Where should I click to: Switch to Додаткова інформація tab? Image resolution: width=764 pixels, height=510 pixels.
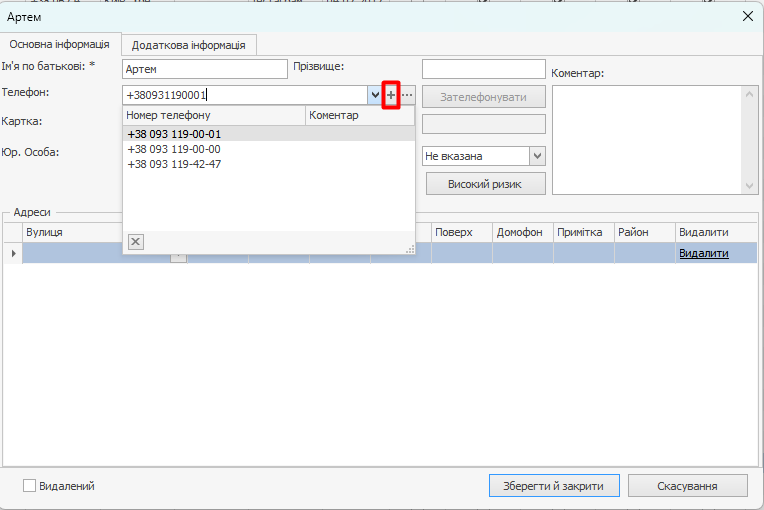[x=190, y=45]
